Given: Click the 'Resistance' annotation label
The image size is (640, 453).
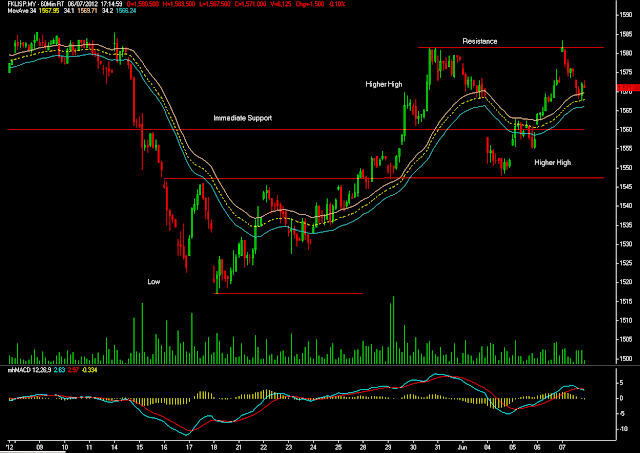Looking at the screenshot, I should click(480, 41).
